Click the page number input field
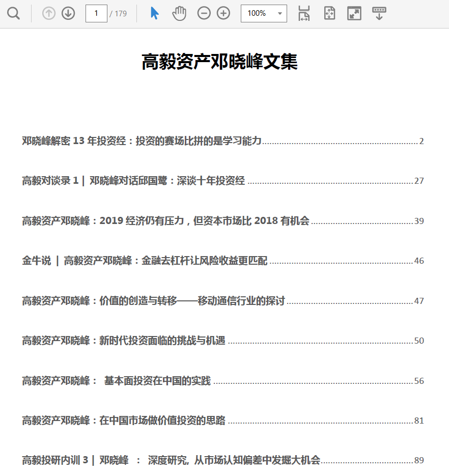449x476 pixels. click(96, 14)
